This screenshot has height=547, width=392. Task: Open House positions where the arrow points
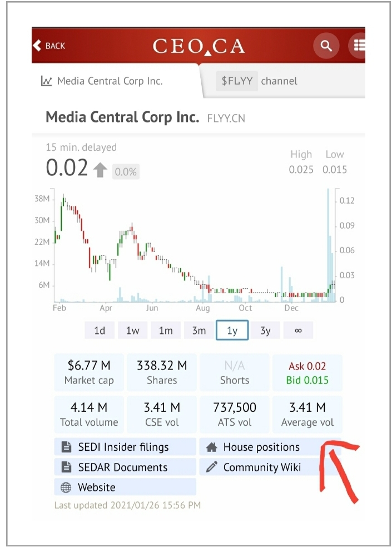click(x=259, y=447)
